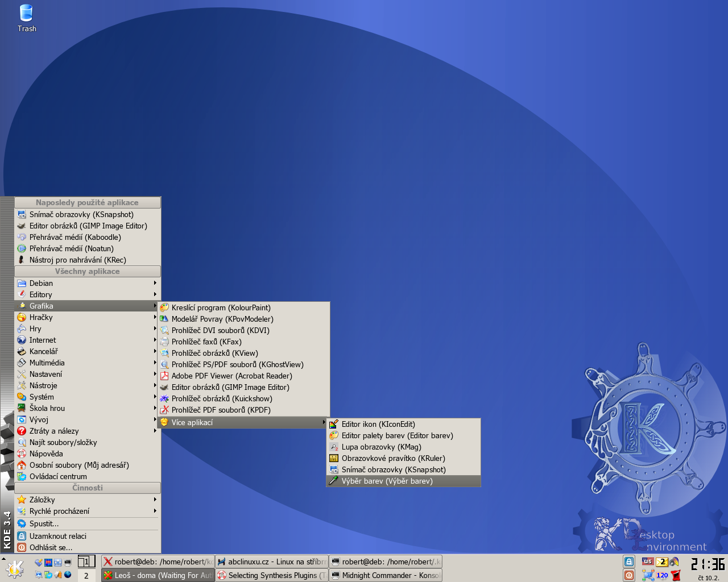The width and height of the screenshot is (728, 582).
Task: Click the digital clock showing 21:36
Action: pyautogui.click(x=708, y=564)
